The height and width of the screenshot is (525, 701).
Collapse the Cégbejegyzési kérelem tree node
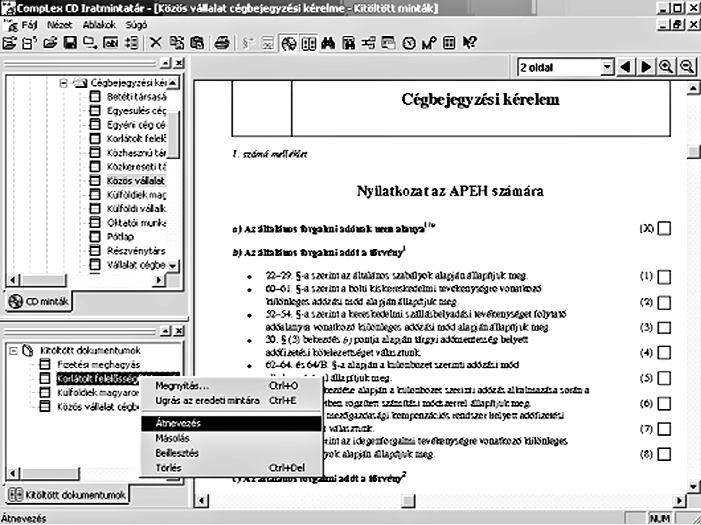(63, 83)
